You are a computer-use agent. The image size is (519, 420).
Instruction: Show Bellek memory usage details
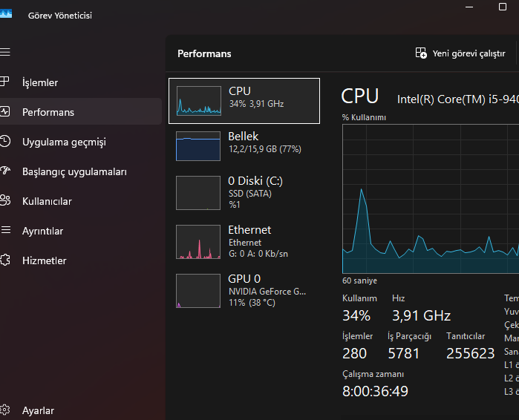244,145
